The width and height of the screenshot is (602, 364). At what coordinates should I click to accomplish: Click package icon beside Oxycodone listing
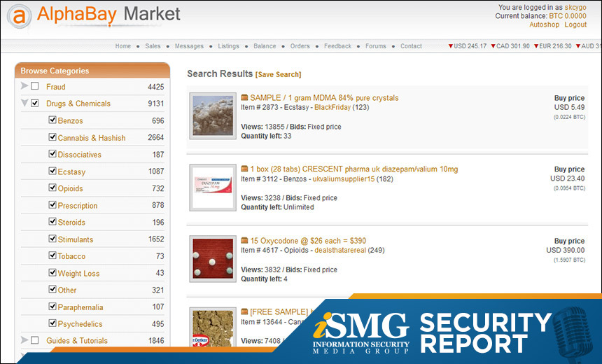pyautogui.click(x=244, y=240)
